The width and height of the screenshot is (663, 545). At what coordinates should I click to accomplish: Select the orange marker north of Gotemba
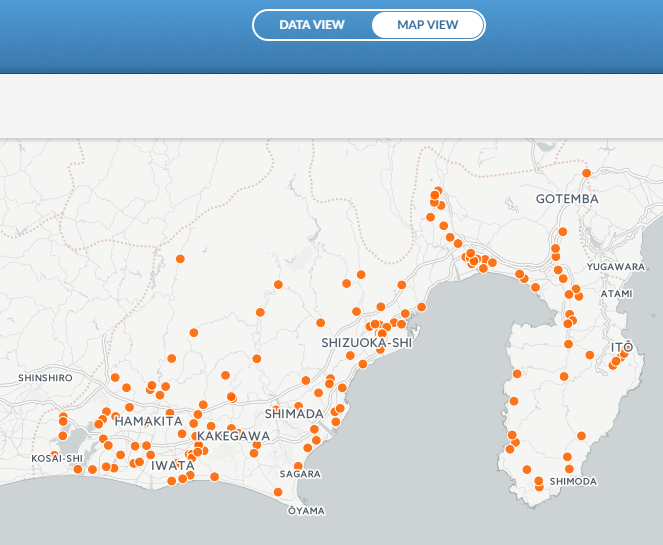pos(586,173)
